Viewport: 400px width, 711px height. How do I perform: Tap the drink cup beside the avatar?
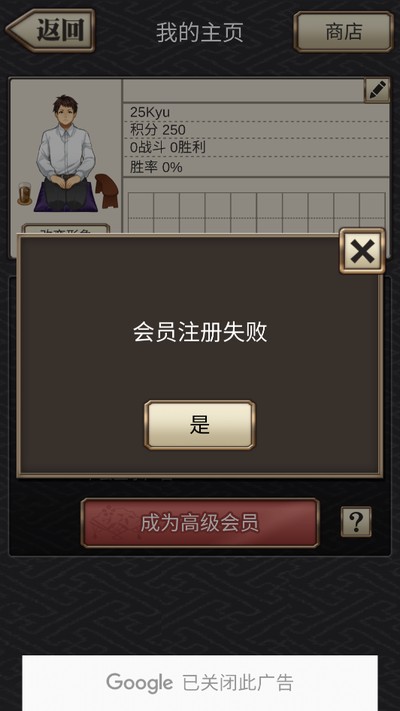(24, 194)
